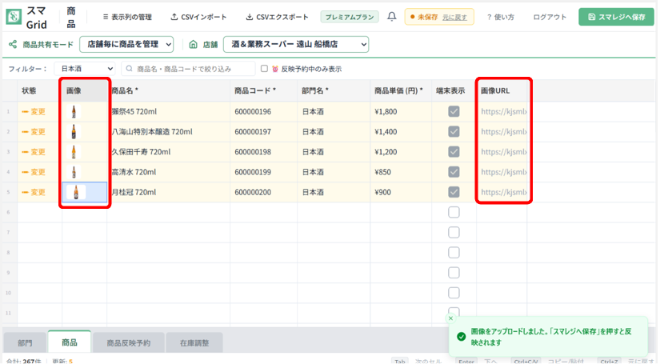Select price cell ¥1,800

click(401, 111)
